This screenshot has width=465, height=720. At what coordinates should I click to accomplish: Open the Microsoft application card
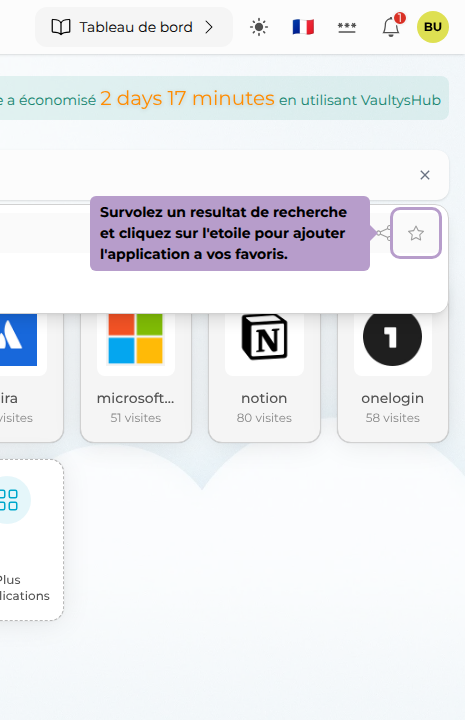pyautogui.click(x=136, y=377)
